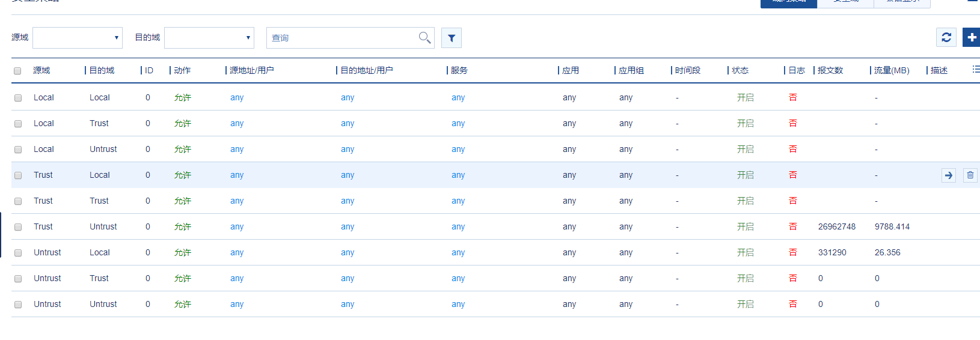Open the column settings list icon
Viewport: 980px width, 340px height.
(x=976, y=70)
